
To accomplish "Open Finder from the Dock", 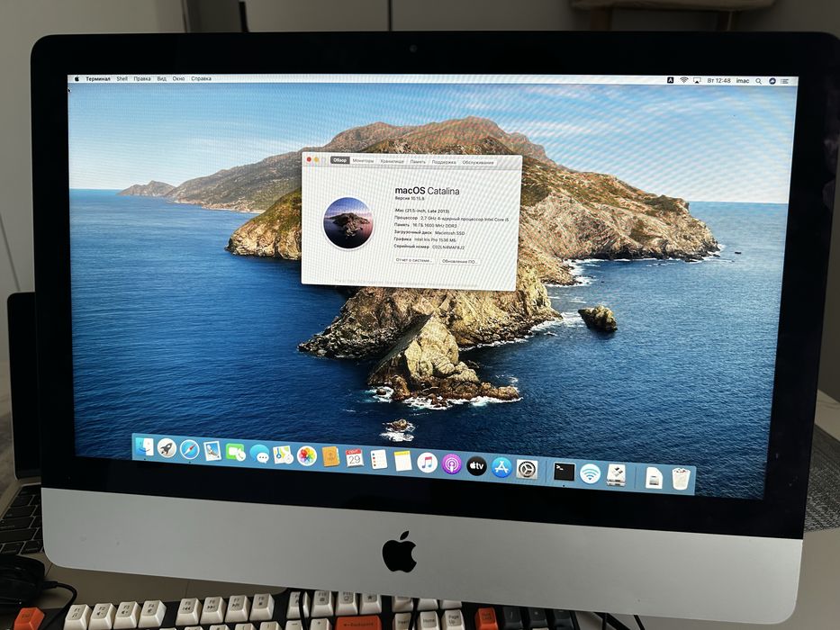I will (144, 447).
